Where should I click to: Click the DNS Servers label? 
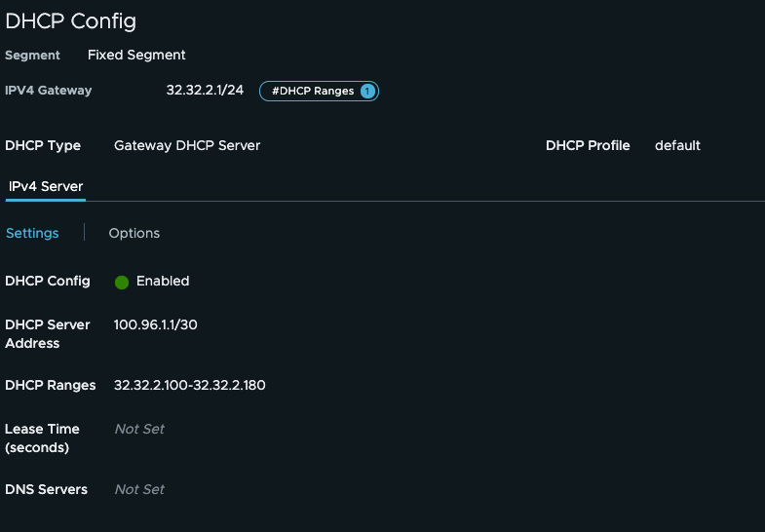[46, 490]
